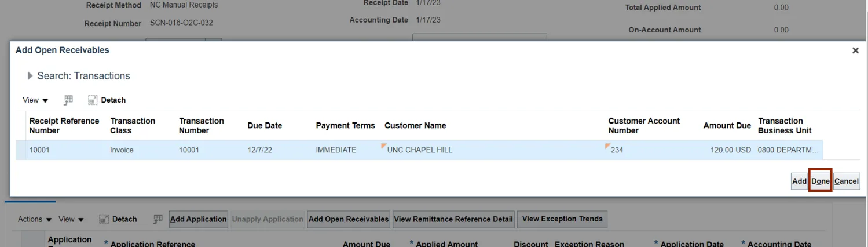Close the Add Open Receivables dialog

tap(855, 50)
